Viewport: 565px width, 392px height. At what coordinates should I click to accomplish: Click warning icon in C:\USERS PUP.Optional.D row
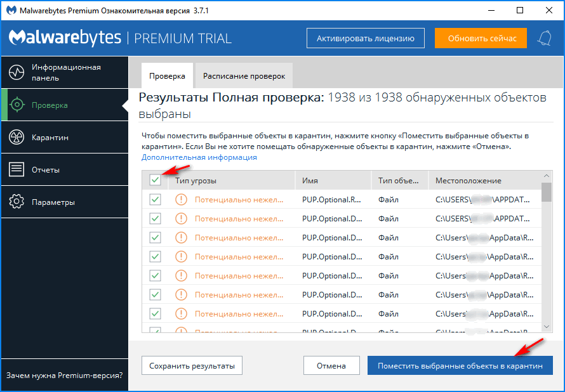181,218
